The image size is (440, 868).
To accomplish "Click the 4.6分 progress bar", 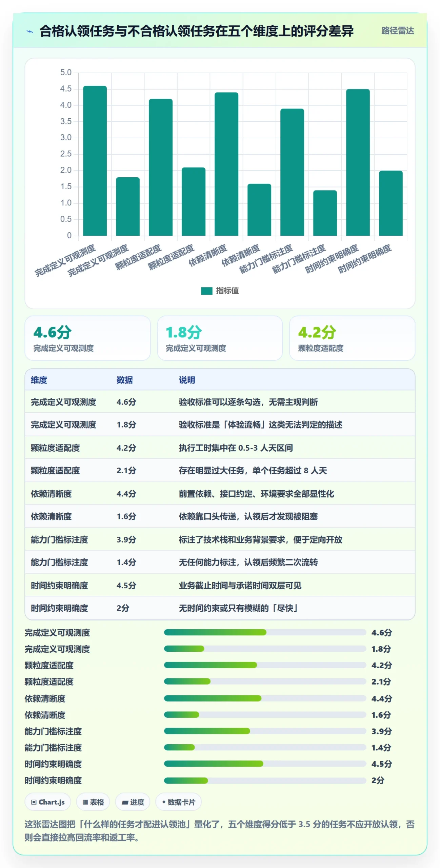I will click(x=265, y=632).
